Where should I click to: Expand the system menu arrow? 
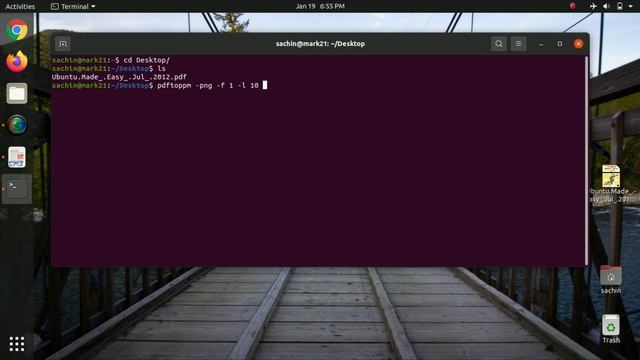coord(631,6)
